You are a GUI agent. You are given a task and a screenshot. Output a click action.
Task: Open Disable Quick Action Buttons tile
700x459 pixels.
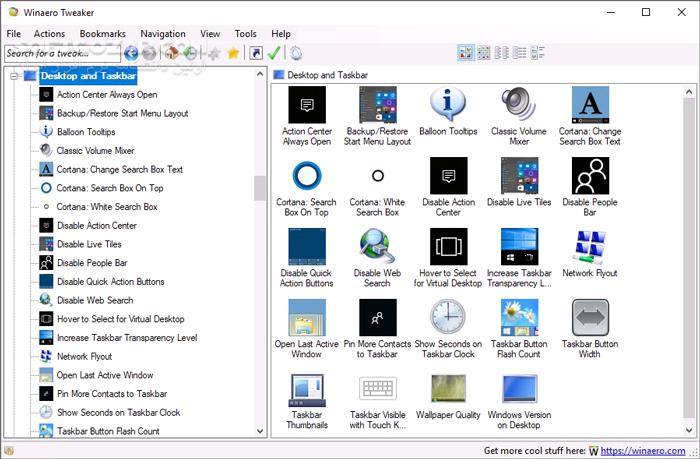307,258
